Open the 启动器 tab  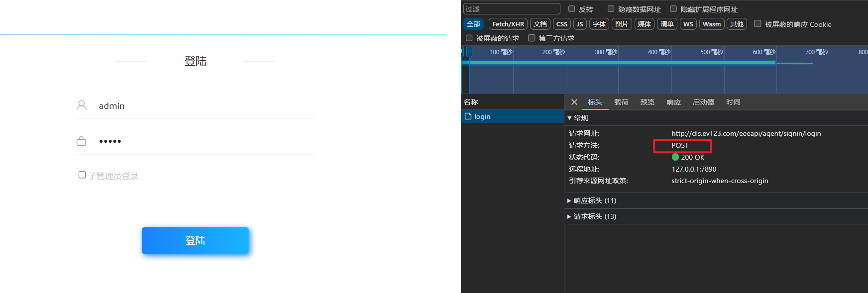[x=703, y=102]
